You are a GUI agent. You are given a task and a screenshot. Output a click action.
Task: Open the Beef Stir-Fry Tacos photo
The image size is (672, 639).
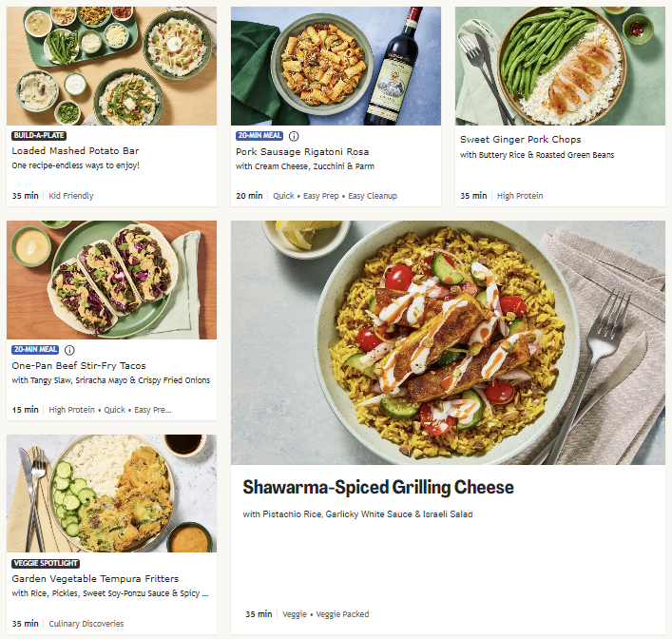tap(111, 280)
